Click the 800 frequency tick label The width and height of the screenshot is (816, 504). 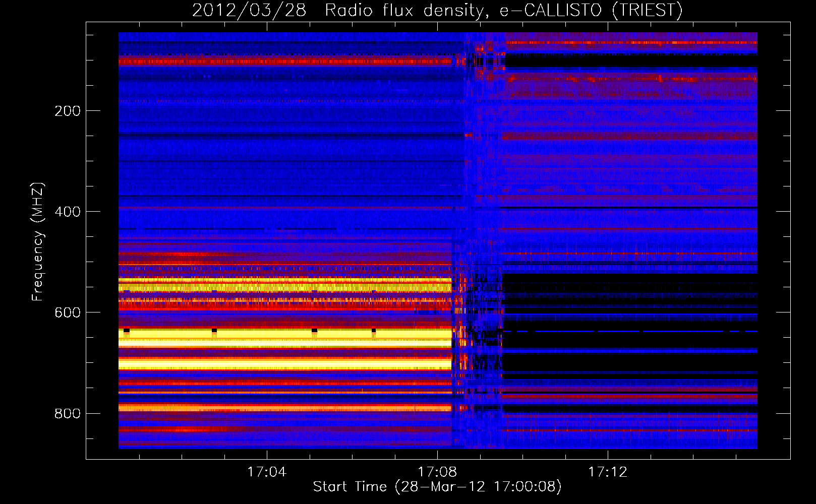[x=68, y=413]
